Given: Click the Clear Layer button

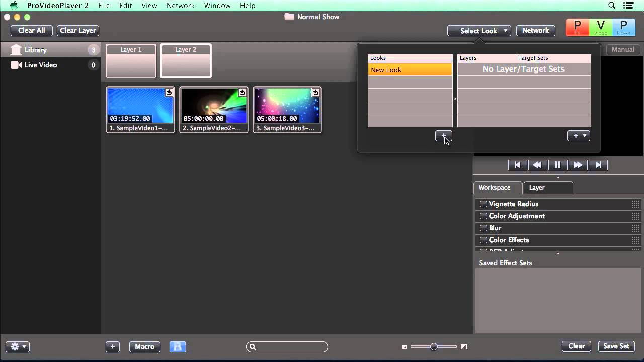Looking at the screenshot, I should (x=78, y=31).
